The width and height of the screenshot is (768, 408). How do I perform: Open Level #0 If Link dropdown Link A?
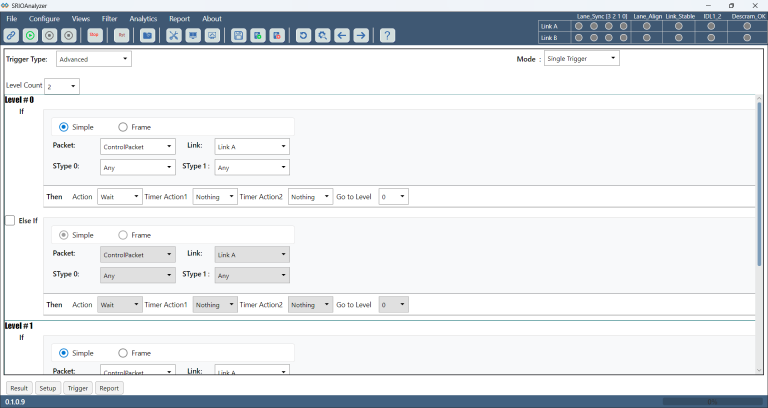252,146
